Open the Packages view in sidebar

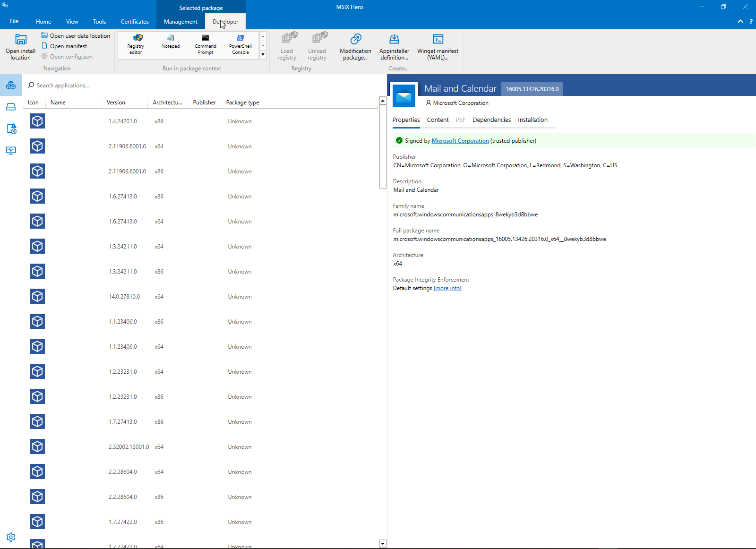click(x=11, y=86)
